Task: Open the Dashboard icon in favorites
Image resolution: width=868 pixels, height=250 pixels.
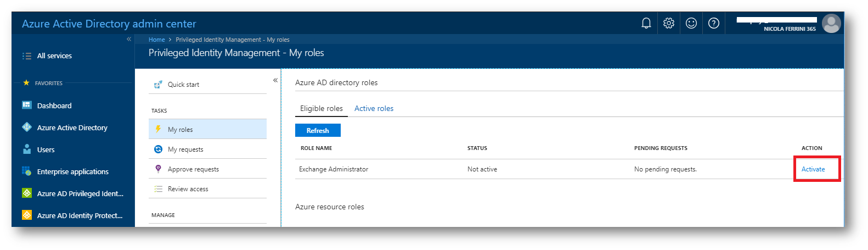Action: coord(27,105)
